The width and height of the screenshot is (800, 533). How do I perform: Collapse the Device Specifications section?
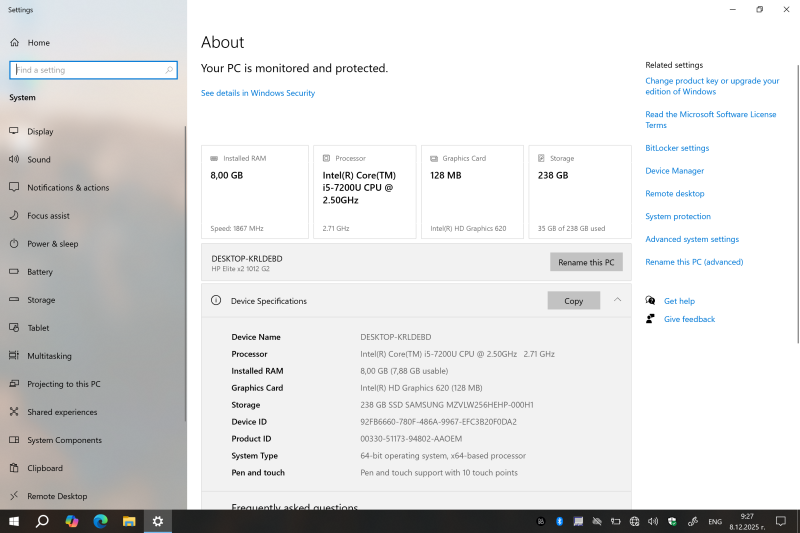617,300
